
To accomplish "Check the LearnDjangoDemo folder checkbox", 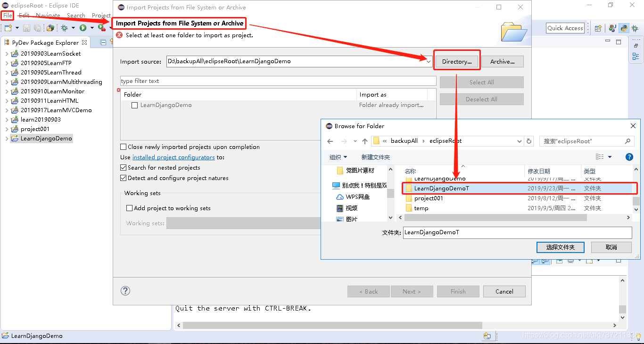I will click(134, 105).
